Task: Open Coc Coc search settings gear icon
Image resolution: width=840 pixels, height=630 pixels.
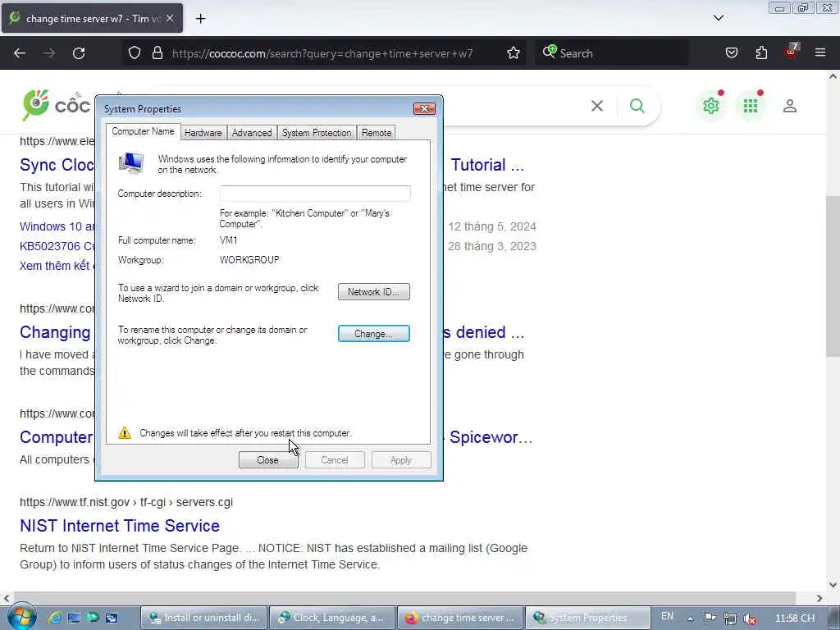Action: (711, 106)
